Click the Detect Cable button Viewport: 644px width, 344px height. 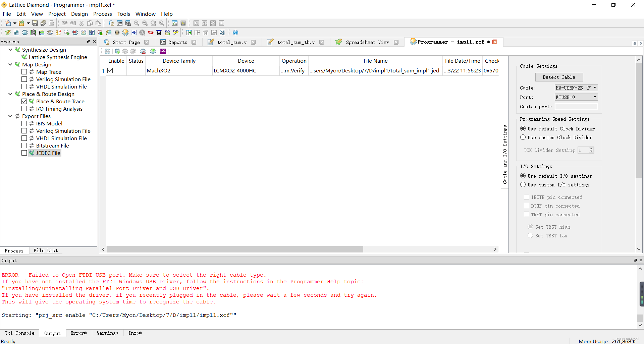(559, 77)
